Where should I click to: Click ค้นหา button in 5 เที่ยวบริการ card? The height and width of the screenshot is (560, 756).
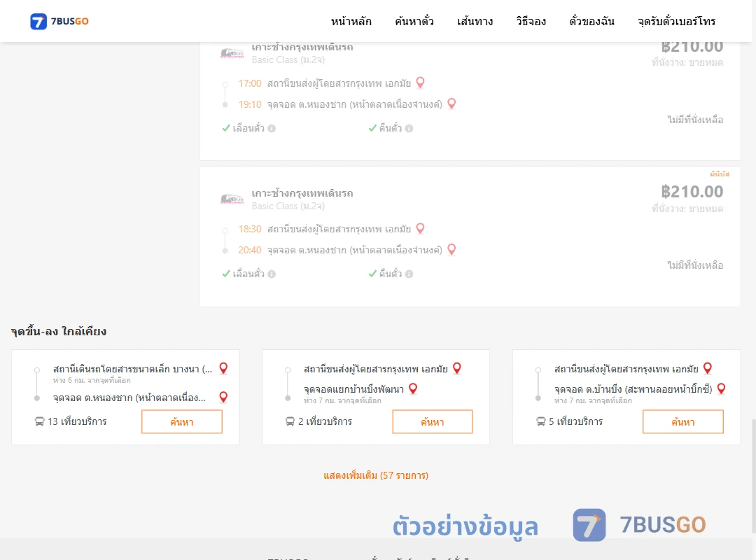click(x=683, y=421)
